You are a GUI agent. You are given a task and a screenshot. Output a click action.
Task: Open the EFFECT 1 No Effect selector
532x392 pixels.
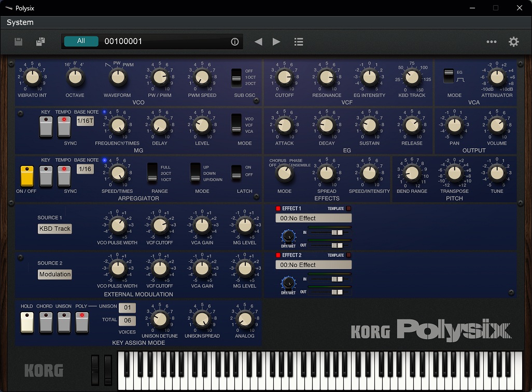[314, 218]
